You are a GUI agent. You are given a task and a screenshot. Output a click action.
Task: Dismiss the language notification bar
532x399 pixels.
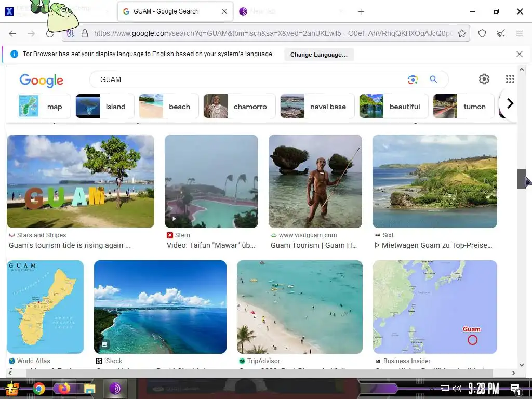tap(519, 54)
